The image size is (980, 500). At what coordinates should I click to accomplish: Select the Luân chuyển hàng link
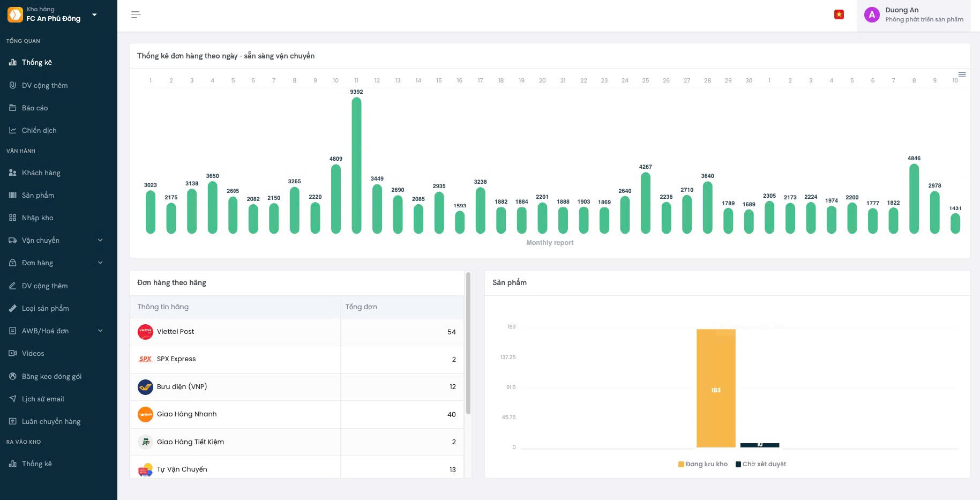coord(51,421)
